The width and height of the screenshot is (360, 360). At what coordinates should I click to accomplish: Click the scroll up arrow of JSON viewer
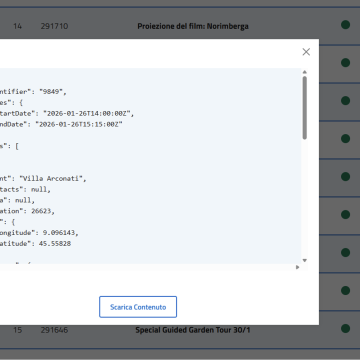pyautogui.click(x=305, y=72)
